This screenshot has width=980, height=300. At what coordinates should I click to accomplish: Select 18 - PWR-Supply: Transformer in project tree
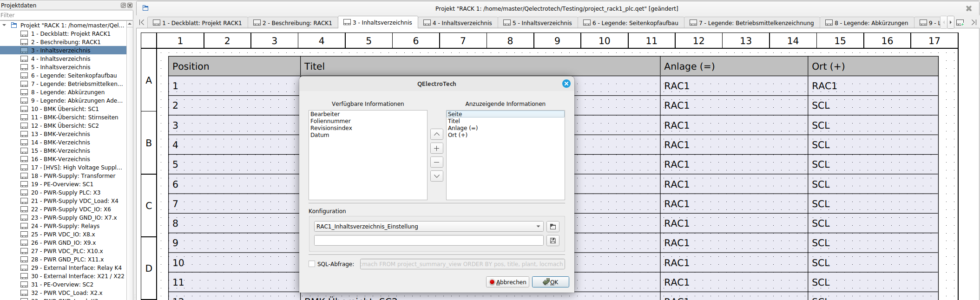coord(72,176)
